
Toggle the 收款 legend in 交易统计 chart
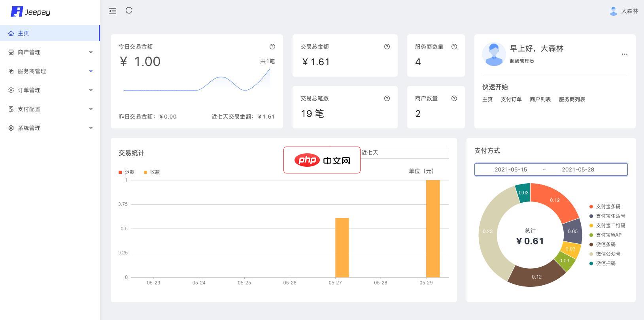pyautogui.click(x=152, y=172)
